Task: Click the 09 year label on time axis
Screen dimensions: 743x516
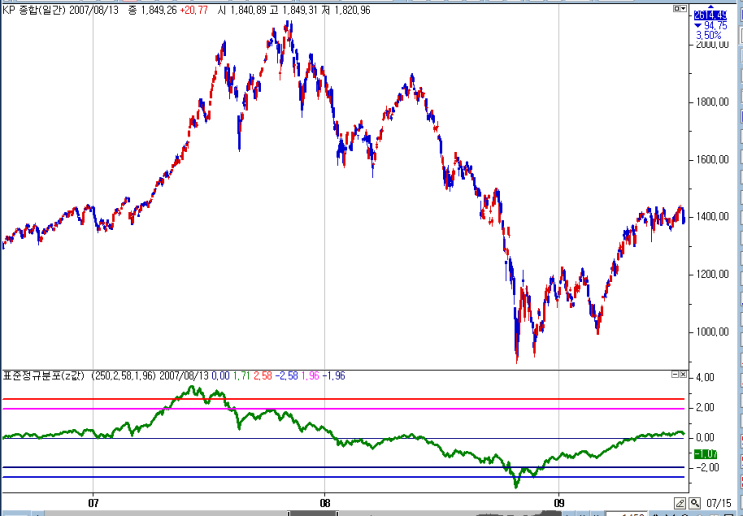Action: coord(559,502)
